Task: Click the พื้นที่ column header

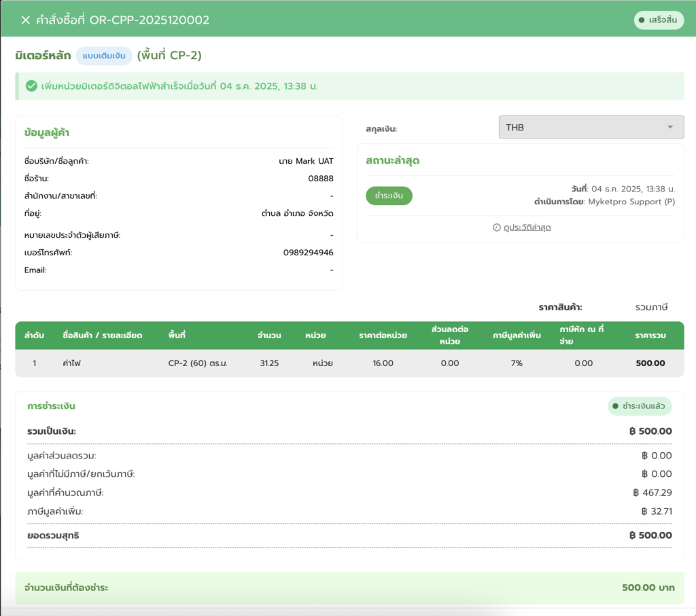Action: tap(177, 336)
